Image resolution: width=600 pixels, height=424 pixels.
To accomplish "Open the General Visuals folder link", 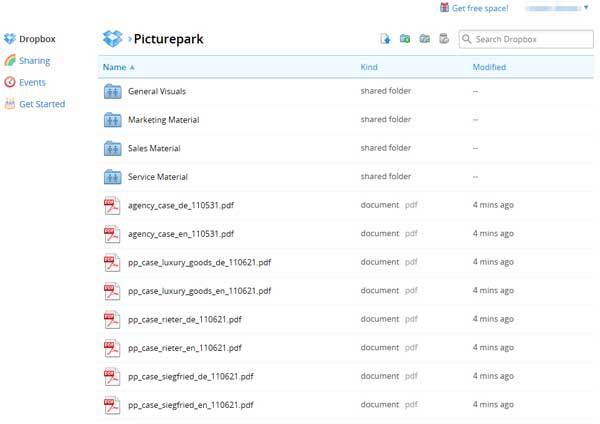I will tap(157, 91).
